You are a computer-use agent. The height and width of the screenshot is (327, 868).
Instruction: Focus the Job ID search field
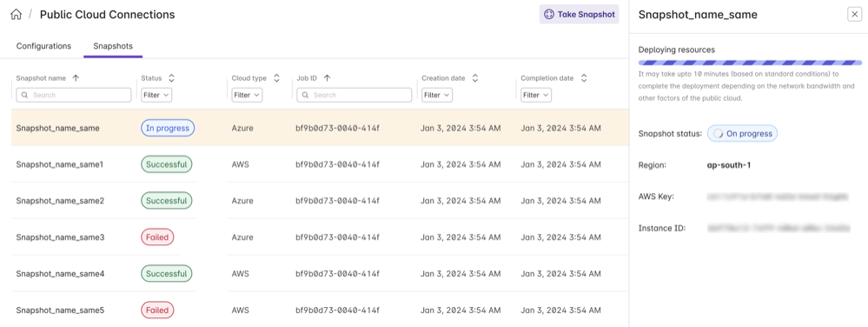(354, 95)
